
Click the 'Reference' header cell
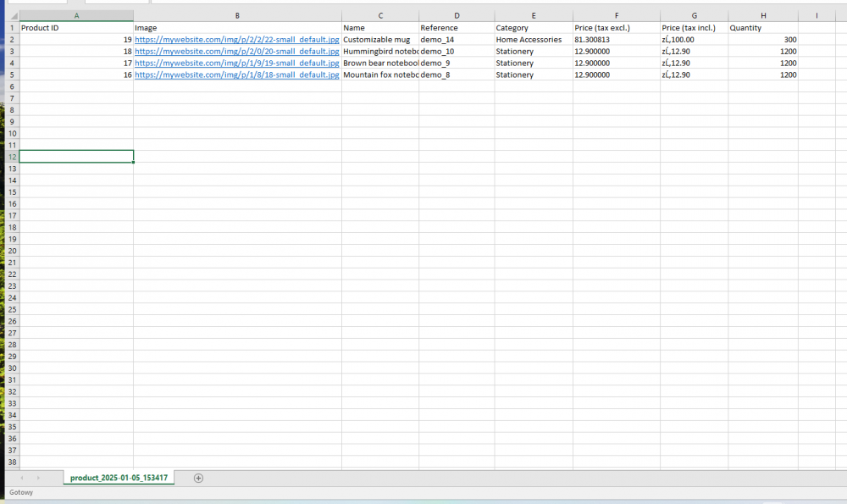coord(457,28)
